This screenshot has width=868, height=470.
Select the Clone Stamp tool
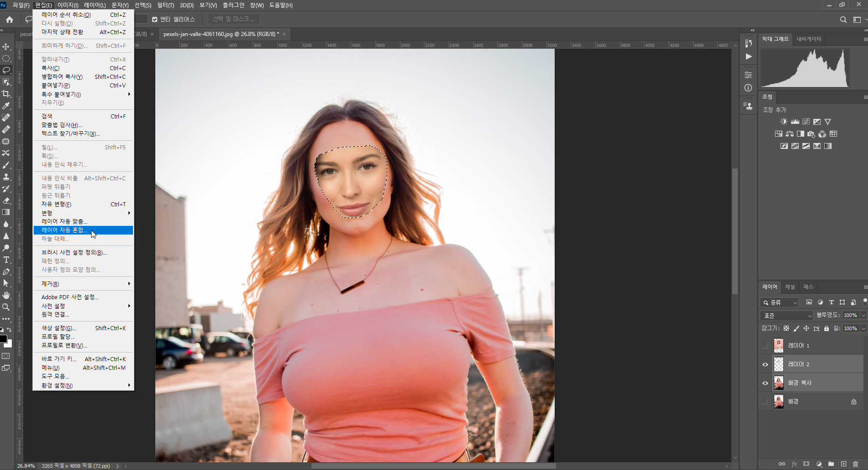pos(6,177)
